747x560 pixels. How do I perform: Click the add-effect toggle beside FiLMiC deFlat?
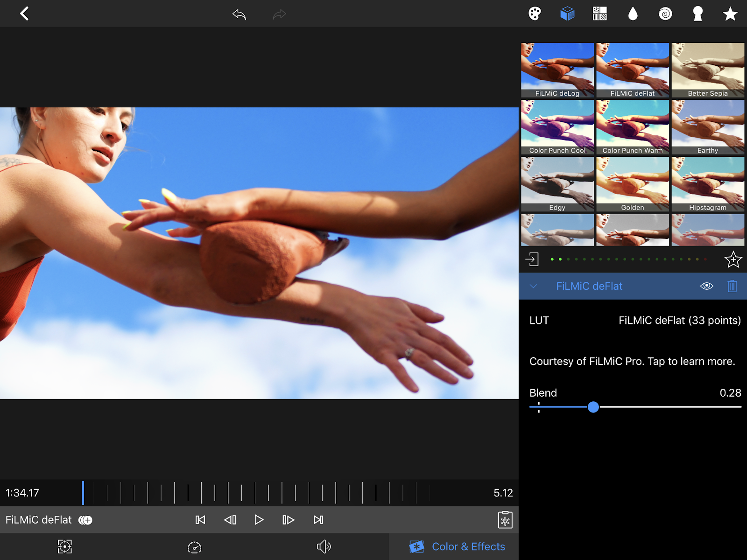(x=85, y=520)
